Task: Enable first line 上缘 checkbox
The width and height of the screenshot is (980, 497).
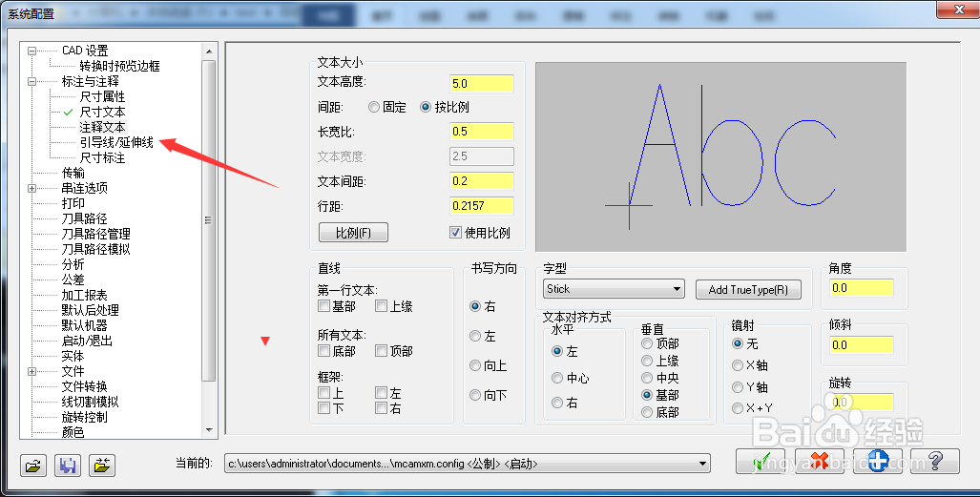Action: point(382,306)
